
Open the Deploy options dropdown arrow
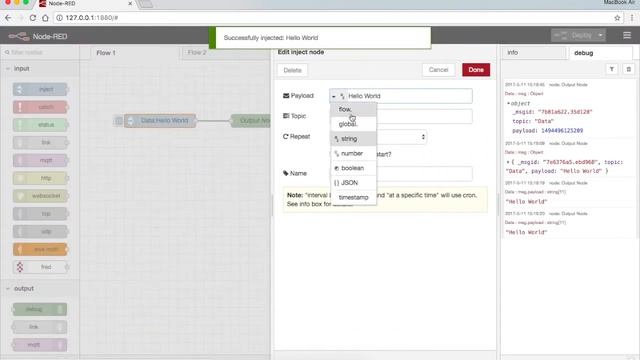tap(600, 36)
